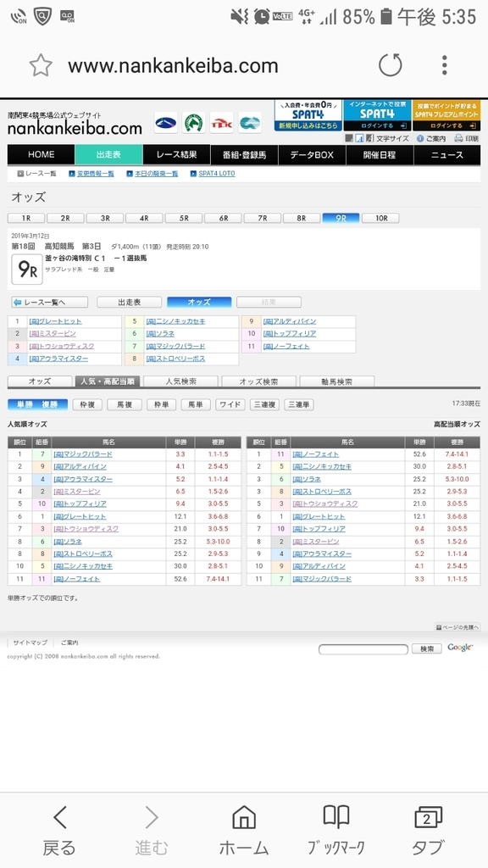Viewport: 488px width, 868px height.
Task: Select the ワイド bet type button
Action: (x=230, y=404)
